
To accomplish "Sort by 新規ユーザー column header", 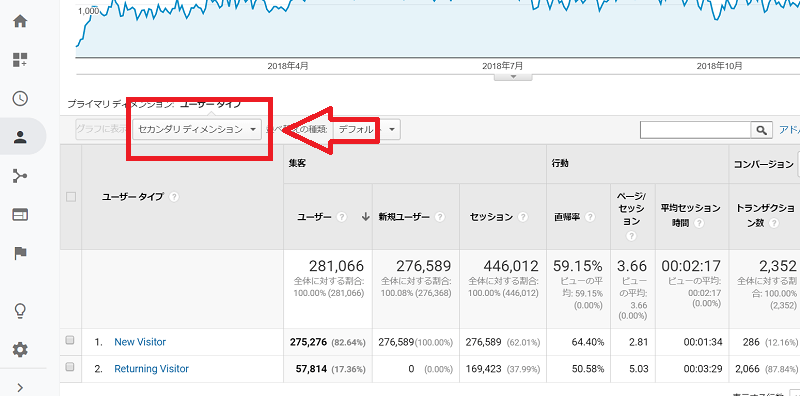I will click(404, 217).
